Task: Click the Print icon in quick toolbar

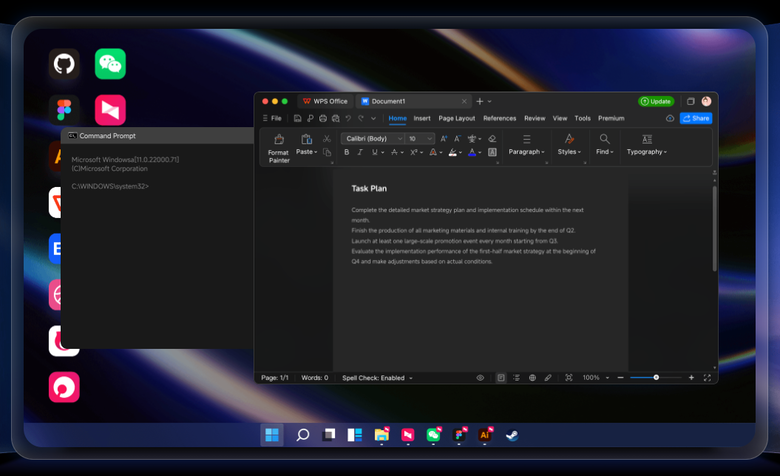Action: click(x=323, y=118)
